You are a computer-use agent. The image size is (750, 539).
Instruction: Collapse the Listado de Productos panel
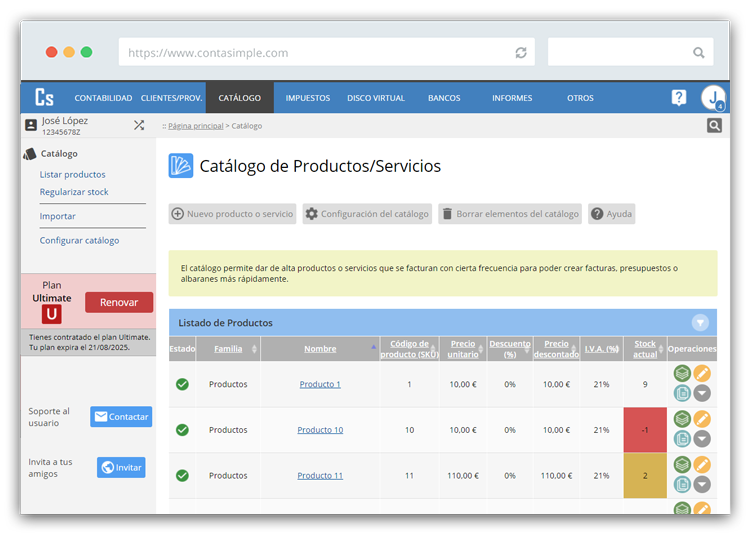coord(700,323)
